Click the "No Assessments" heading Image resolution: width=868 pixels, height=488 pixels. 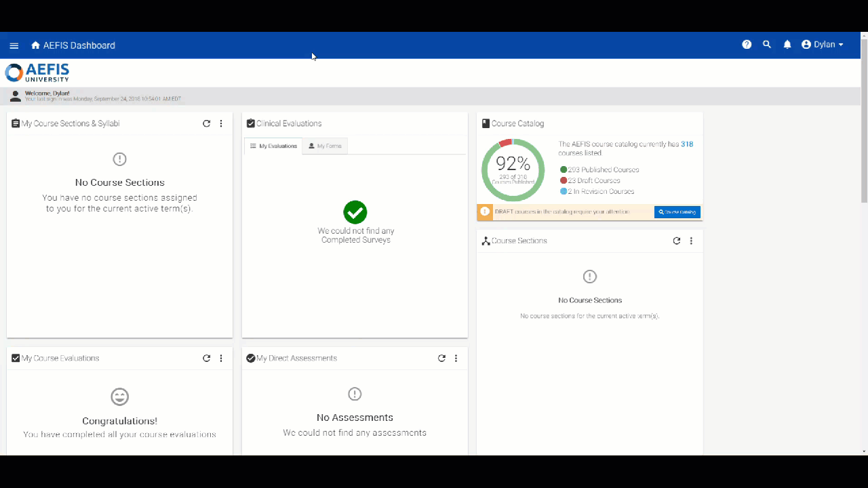(355, 418)
